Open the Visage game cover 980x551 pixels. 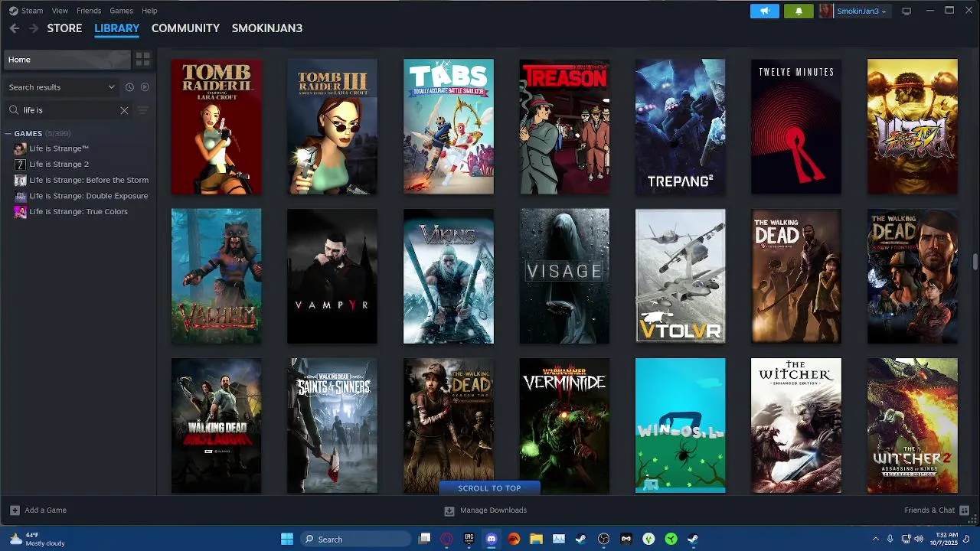click(x=564, y=276)
